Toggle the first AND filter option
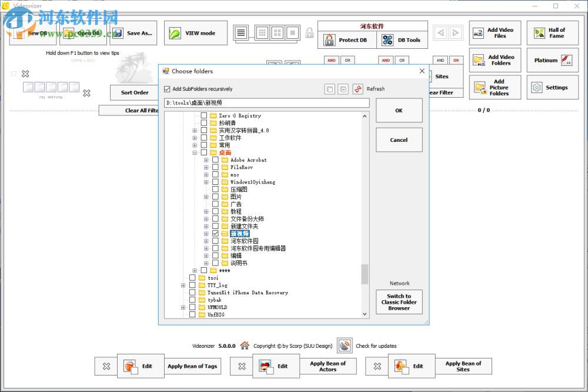 click(330, 60)
